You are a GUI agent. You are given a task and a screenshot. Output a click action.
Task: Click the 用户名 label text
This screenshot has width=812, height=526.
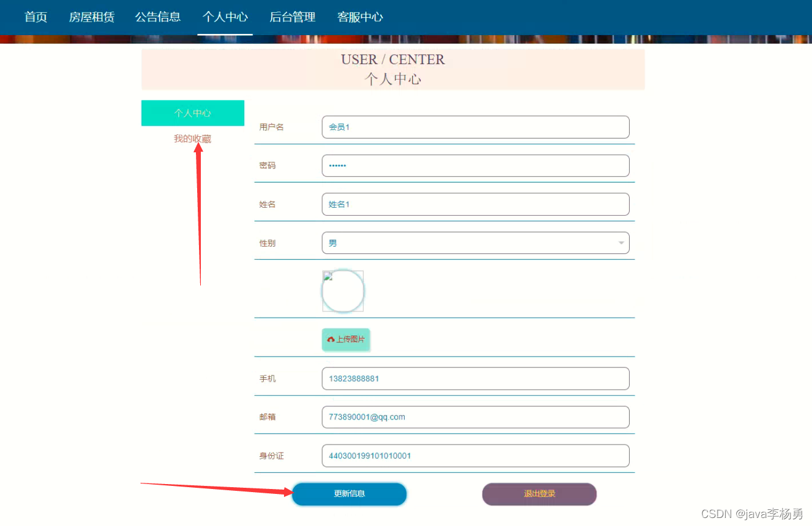pyautogui.click(x=272, y=127)
